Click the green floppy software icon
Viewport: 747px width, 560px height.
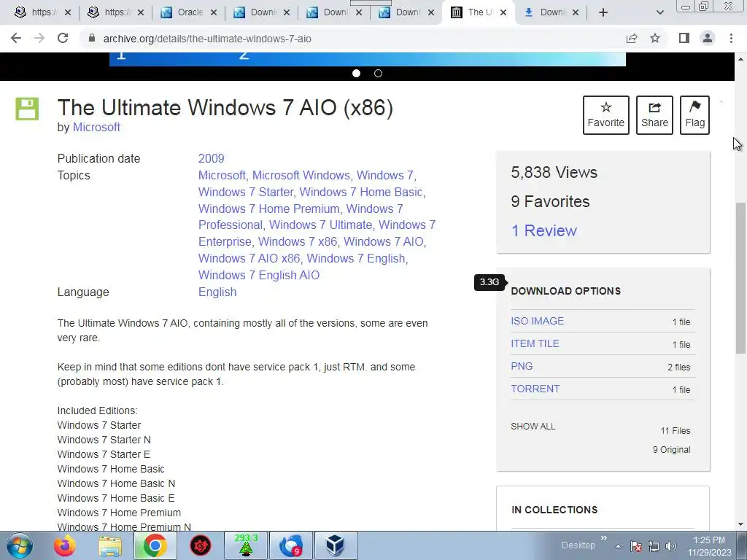27,109
